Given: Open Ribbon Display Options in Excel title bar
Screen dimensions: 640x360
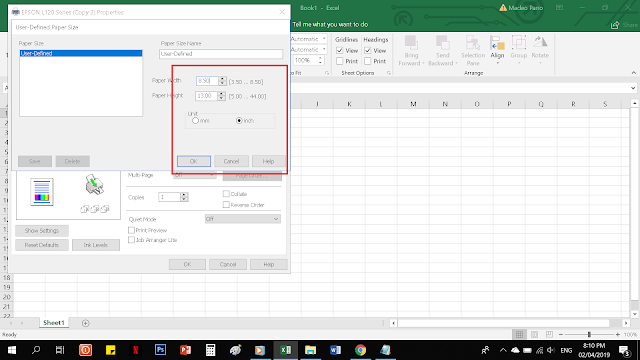Looking at the screenshot, I should [x=560, y=8].
